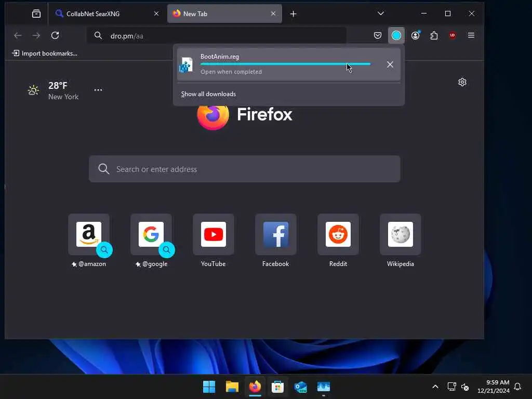Image resolution: width=532 pixels, height=399 pixels.
Task: Reload the current page
Action: coord(55,35)
